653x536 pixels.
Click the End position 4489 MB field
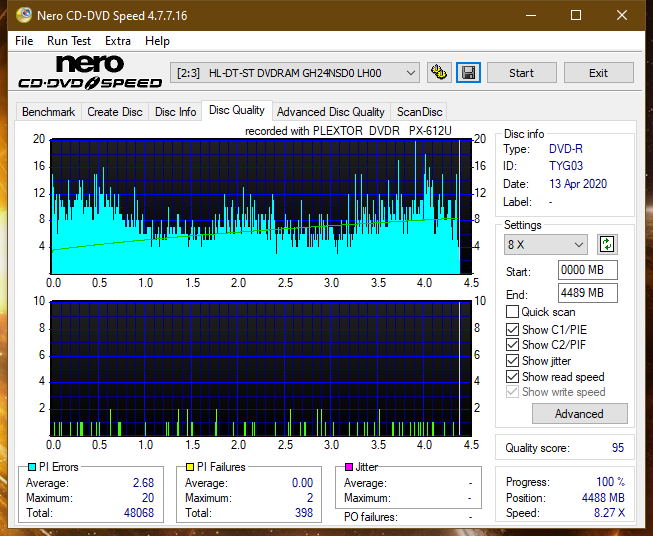(x=587, y=293)
